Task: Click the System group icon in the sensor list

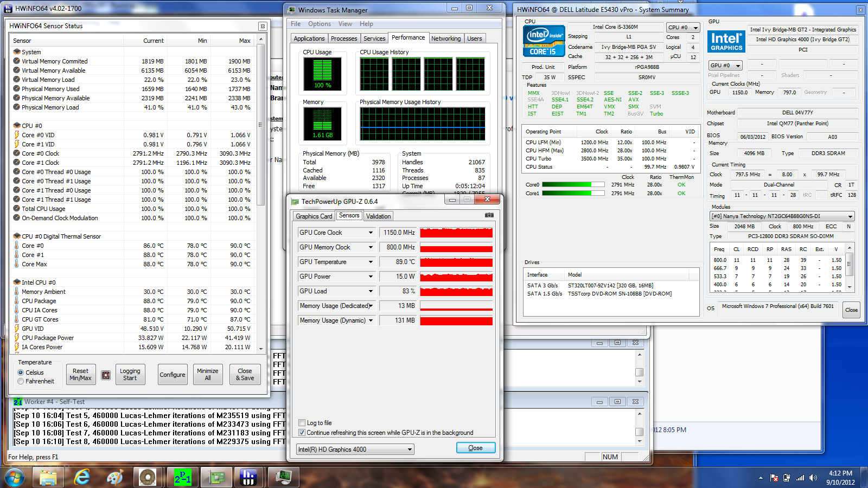Action: [x=17, y=52]
